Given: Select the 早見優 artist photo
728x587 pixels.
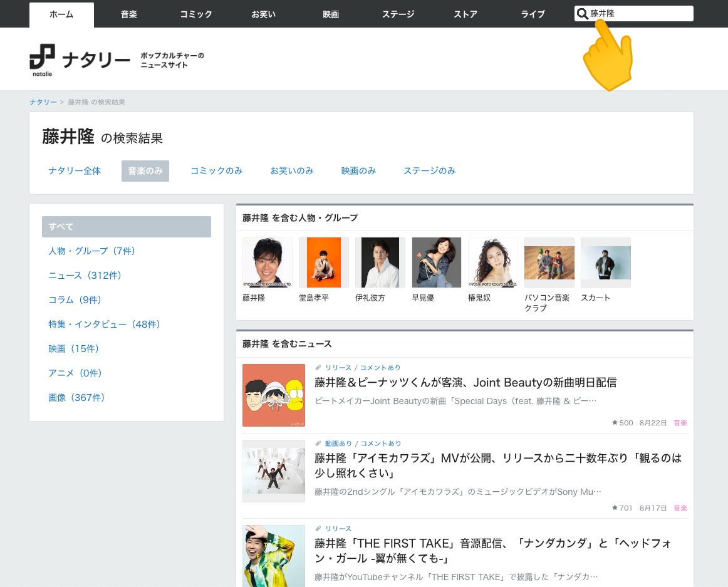Looking at the screenshot, I should click(436, 262).
